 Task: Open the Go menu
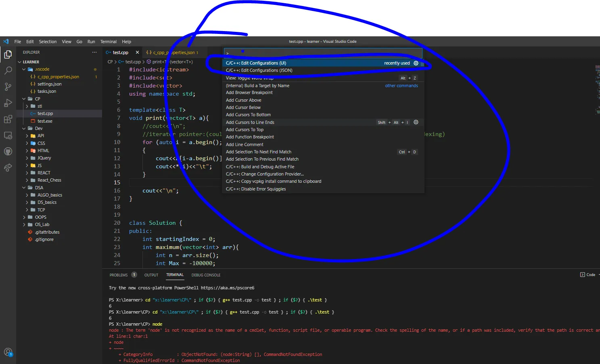point(79,42)
